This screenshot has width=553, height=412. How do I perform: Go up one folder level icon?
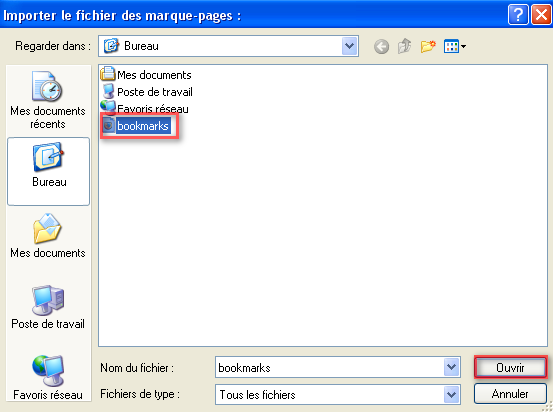click(404, 46)
